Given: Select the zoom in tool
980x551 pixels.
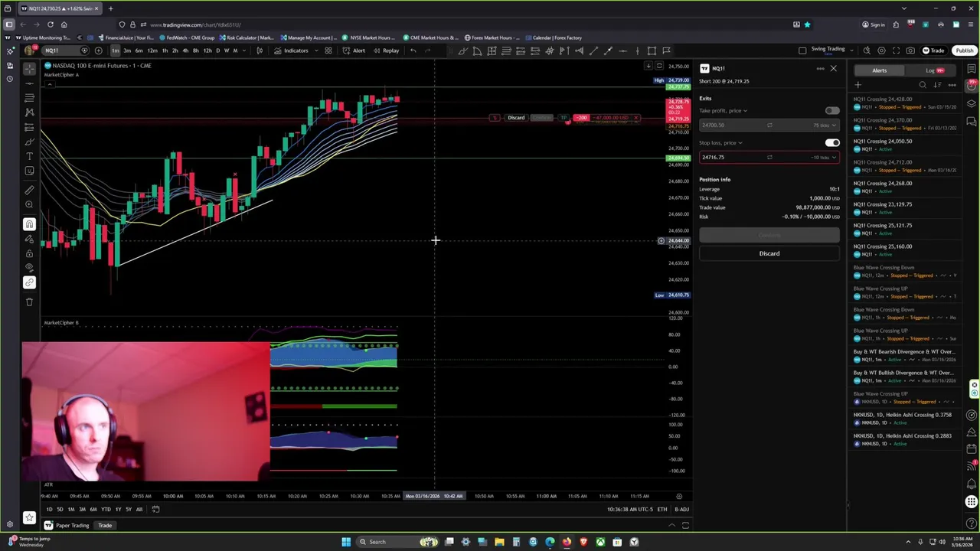Looking at the screenshot, I should point(29,204).
